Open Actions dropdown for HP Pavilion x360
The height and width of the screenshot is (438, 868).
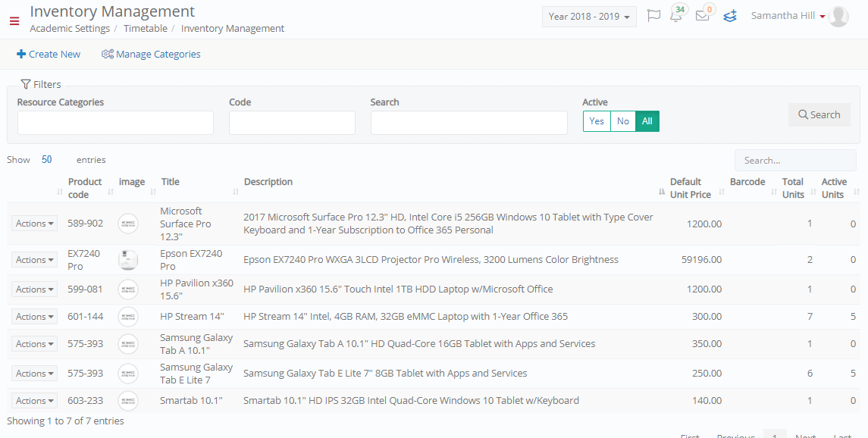34,289
